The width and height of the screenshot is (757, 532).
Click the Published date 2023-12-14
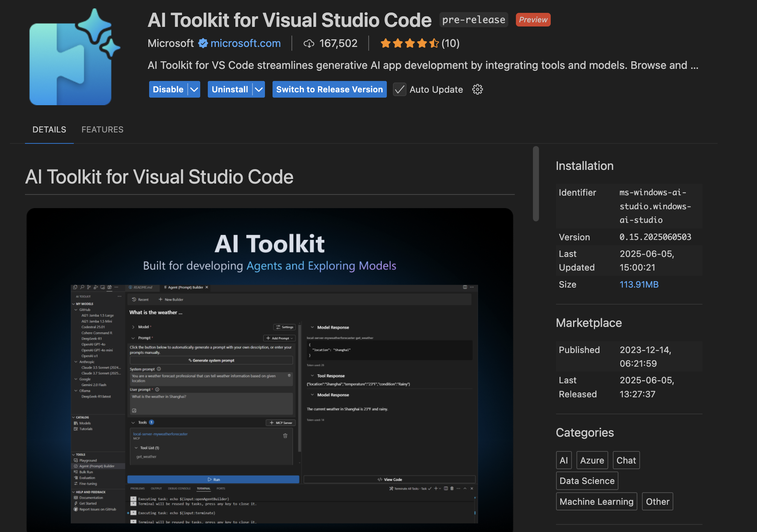coord(645,357)
